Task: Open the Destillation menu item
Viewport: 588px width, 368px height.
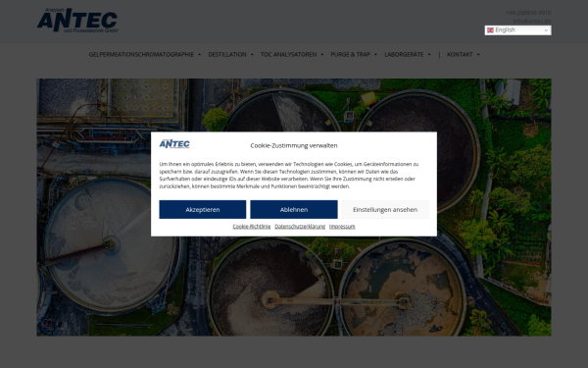Action: coord(227,54)
